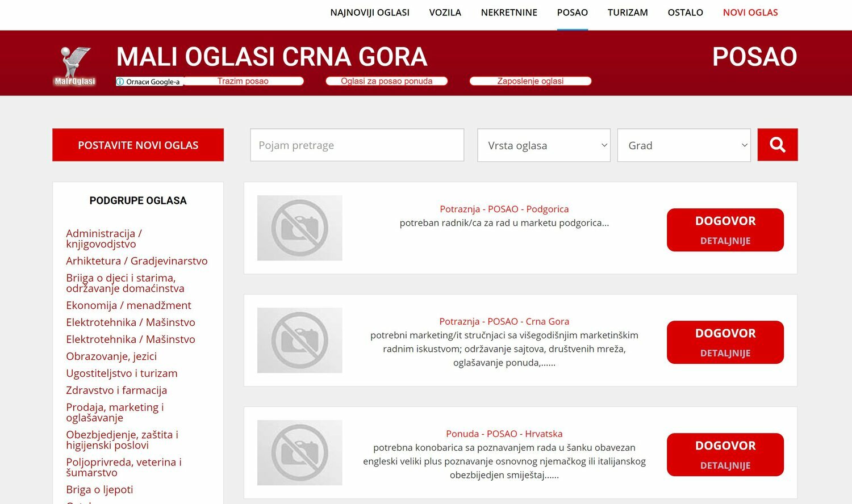This screenshot has height=504, width=852.
Task: Expand the Grad dropdown
Action: click(684, 145)
